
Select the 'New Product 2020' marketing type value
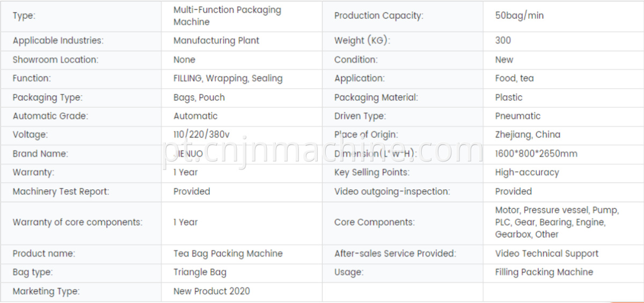coord(211,292)
